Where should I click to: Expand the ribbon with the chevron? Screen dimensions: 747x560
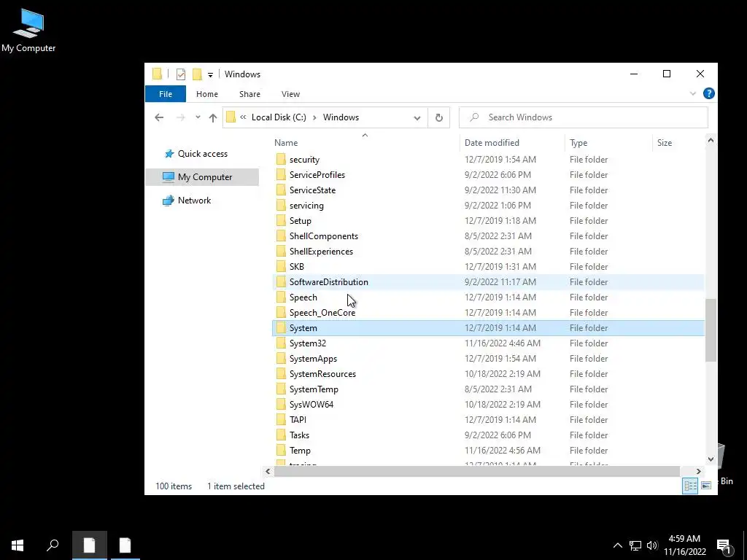(x=693, y=94)
